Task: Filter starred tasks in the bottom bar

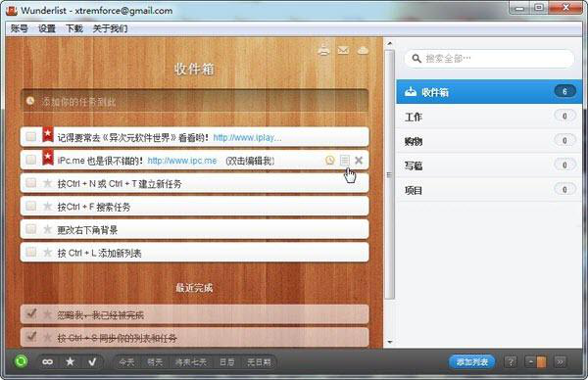Action: (x=71, y=361)
